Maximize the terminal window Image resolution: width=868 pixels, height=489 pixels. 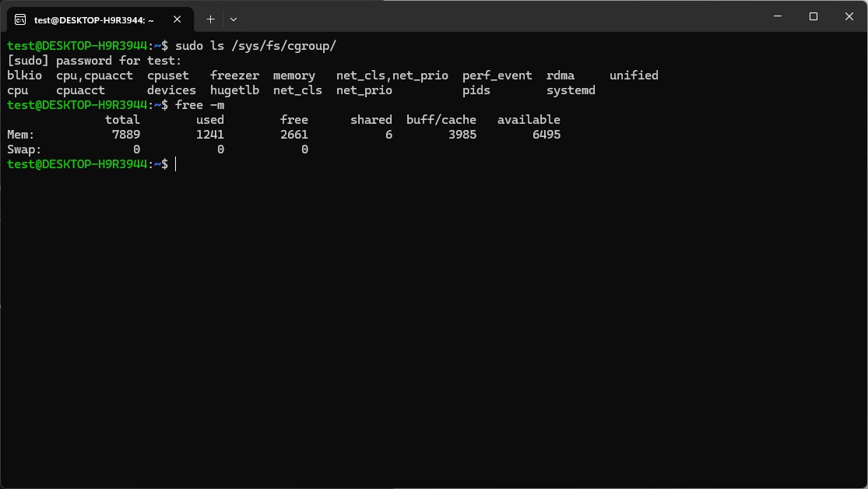[x=814, y=16]
